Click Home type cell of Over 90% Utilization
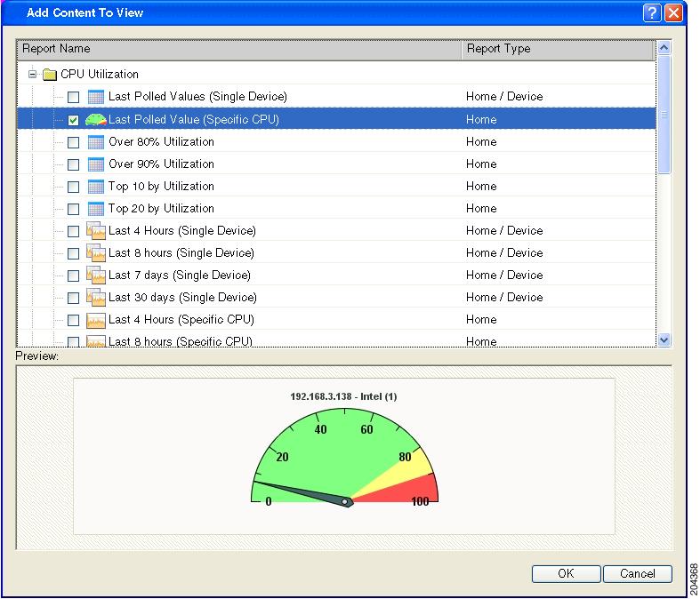Viewport: 700px width, 599px height. 481,164
